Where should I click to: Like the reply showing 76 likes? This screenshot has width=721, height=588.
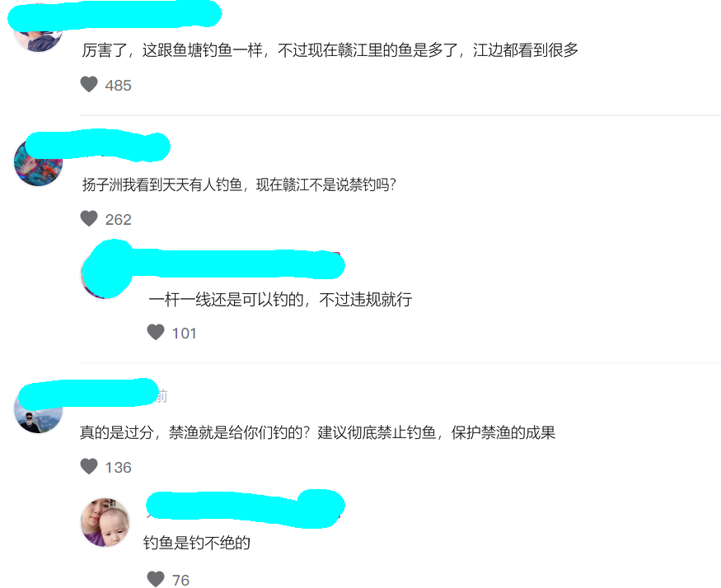(156, 579)
